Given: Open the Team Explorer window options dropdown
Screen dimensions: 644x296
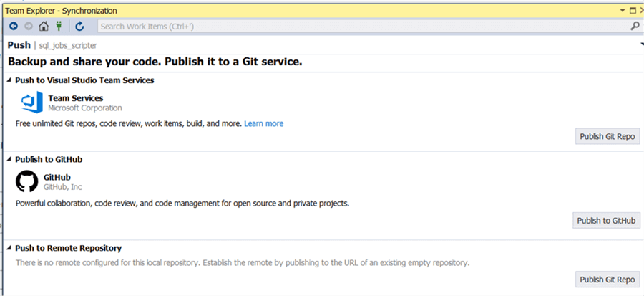Looking at the screenshot, I should click(622, 11).
